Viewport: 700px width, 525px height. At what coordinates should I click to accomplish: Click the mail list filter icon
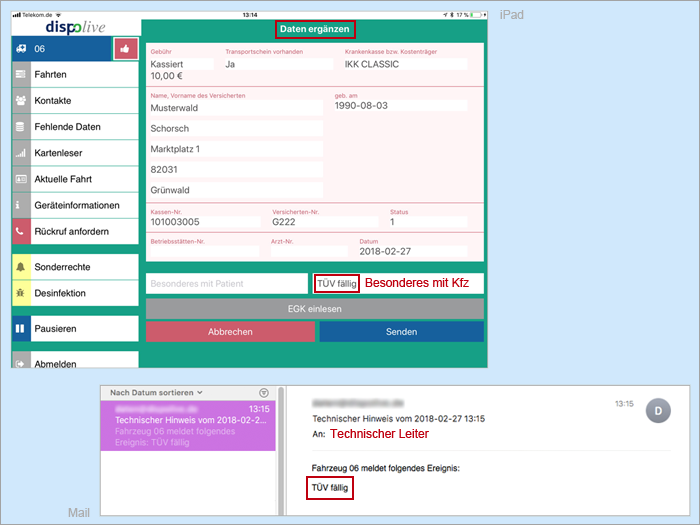pos(264,393)
